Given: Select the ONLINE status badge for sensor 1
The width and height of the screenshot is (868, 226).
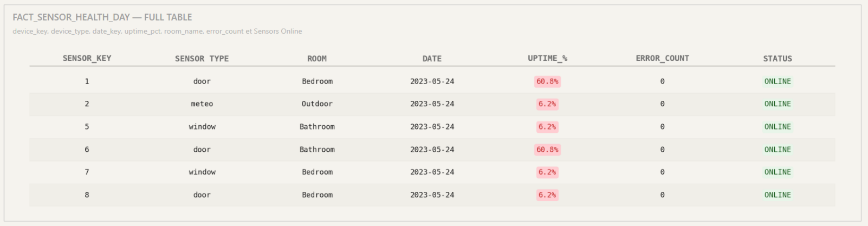Looking at the screenshot, I should click(x=778, y=81).
